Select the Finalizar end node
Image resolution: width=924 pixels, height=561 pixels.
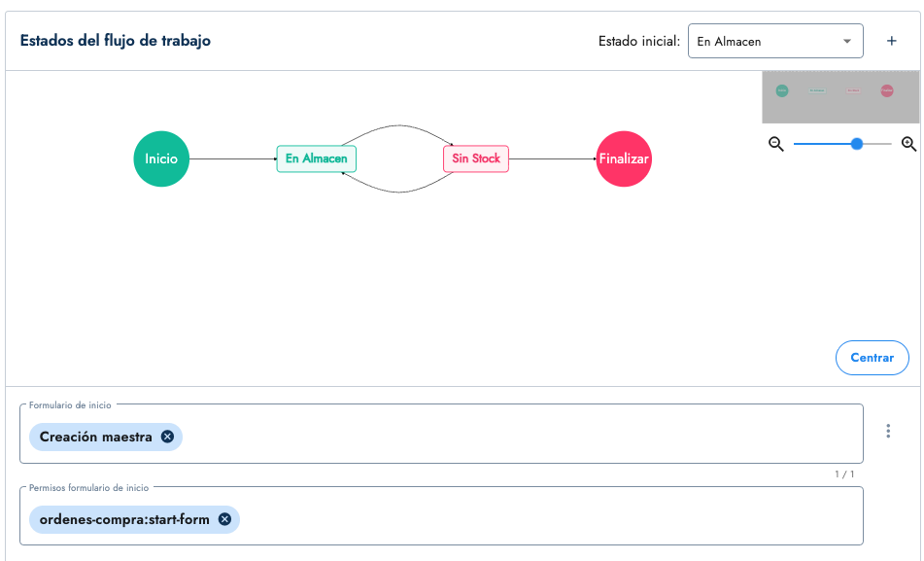tap(624, 158)
